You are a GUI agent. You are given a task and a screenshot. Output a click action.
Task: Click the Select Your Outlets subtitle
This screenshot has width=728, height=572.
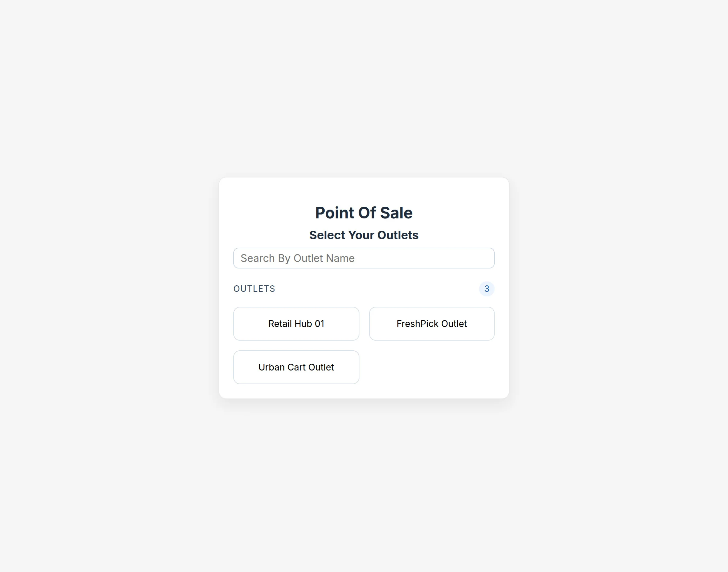click(364, 235)
